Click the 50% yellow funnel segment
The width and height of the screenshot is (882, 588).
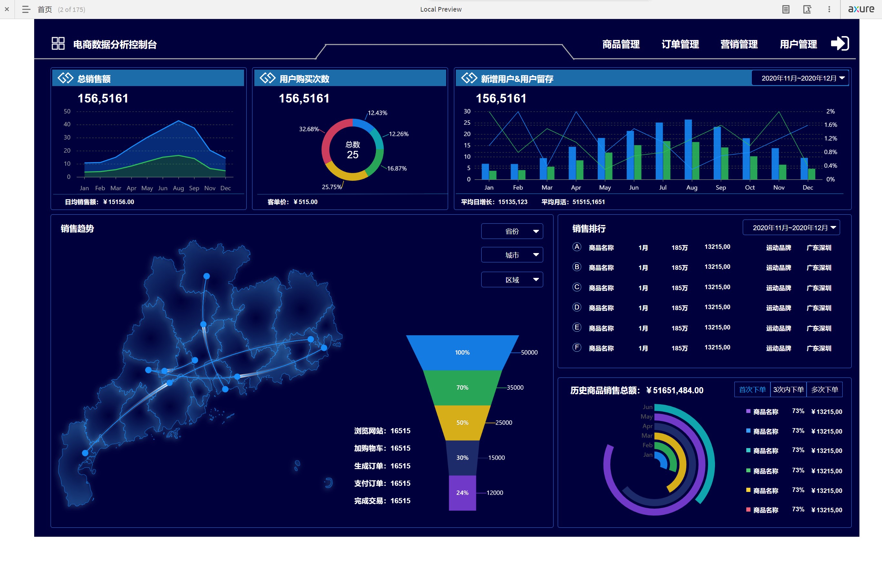(462, 423)
